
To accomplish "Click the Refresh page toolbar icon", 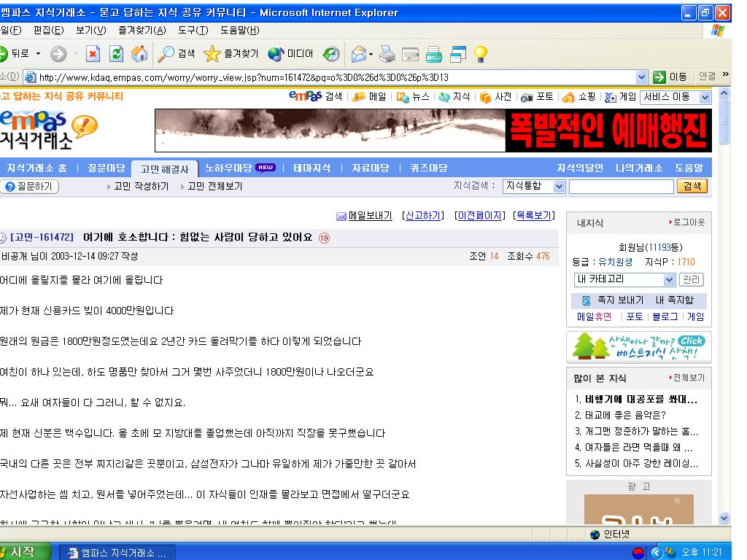I will coord(116,54).
